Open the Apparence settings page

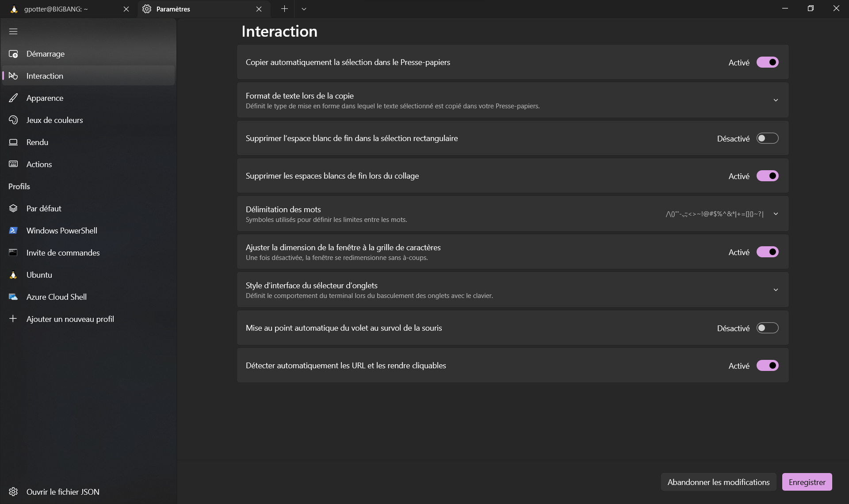click(88, 98)
